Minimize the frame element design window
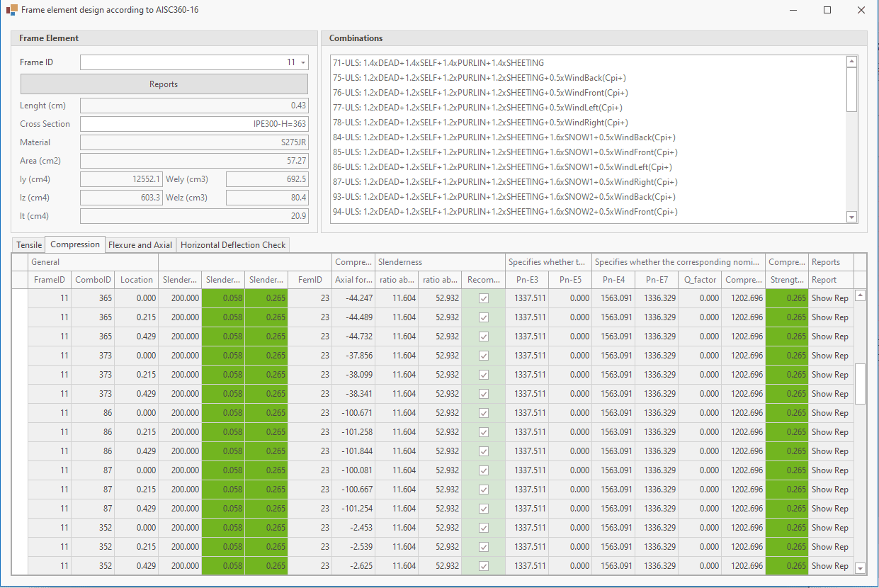 [793, 11]
